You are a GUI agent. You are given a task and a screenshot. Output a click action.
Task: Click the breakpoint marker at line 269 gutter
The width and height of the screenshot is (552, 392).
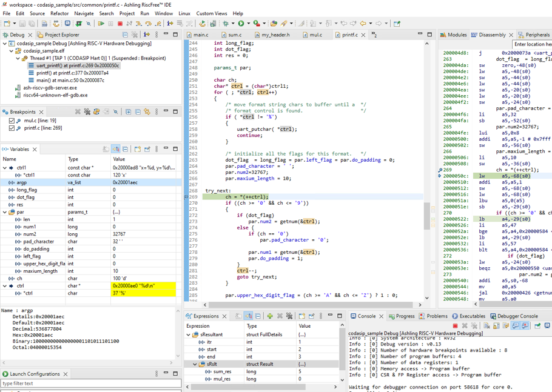click(186, 197)
